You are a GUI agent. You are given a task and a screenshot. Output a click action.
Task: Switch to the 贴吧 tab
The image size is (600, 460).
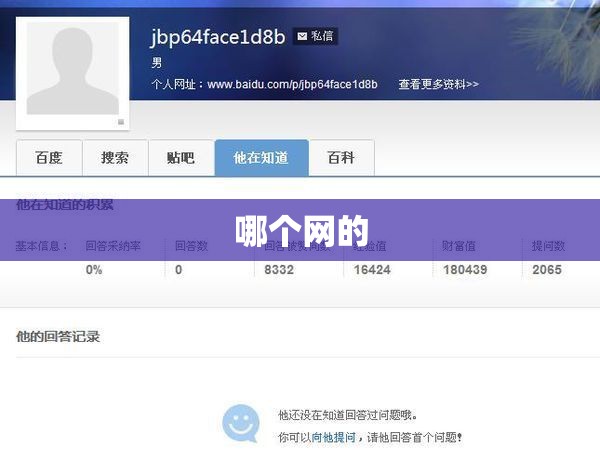pyautogui.click(x=181, y=158)
